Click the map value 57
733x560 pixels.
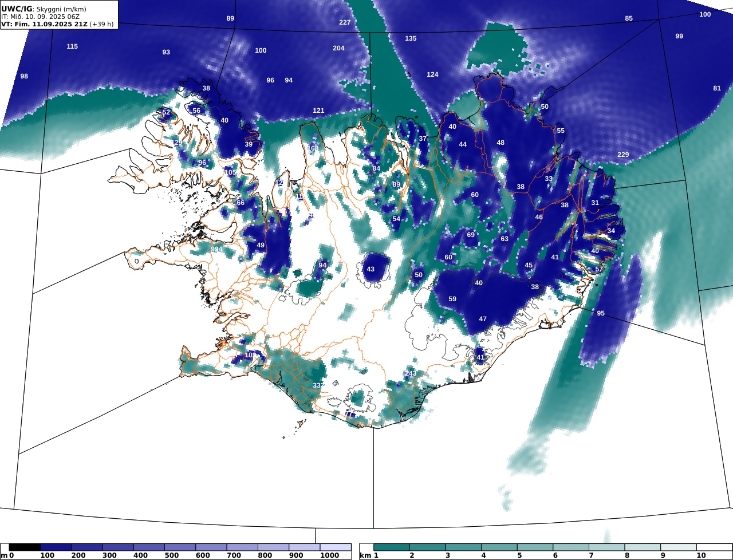599,269
